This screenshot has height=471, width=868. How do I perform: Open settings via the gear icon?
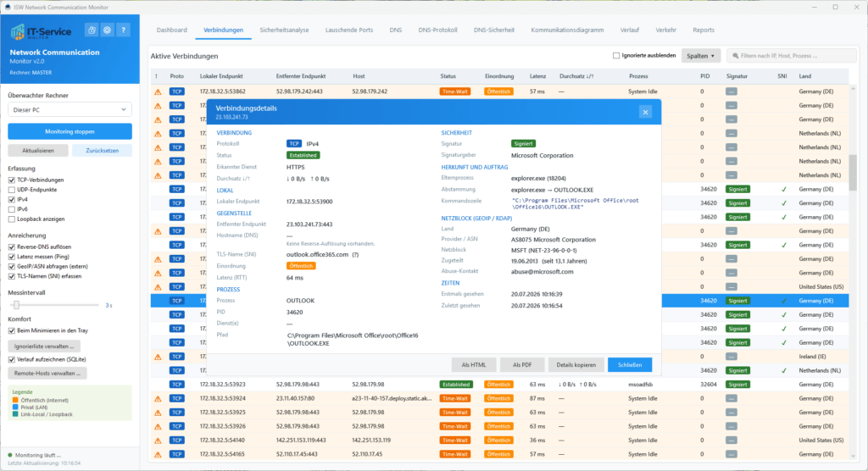[x=108, y=30]
